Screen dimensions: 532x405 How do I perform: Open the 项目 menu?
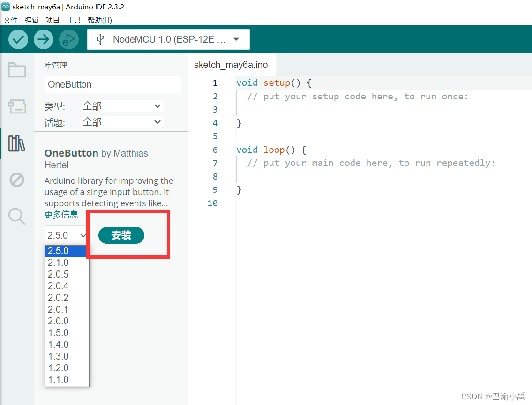tap(52, 20)
